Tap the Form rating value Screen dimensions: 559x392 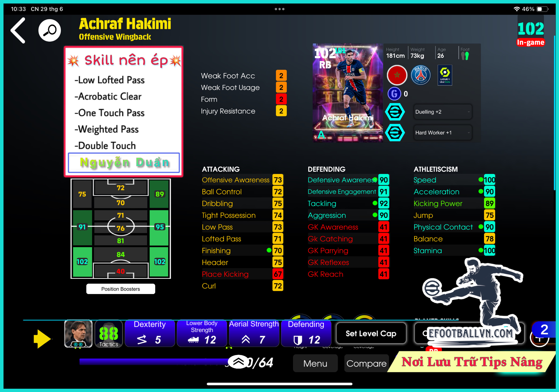click(281, 99)
